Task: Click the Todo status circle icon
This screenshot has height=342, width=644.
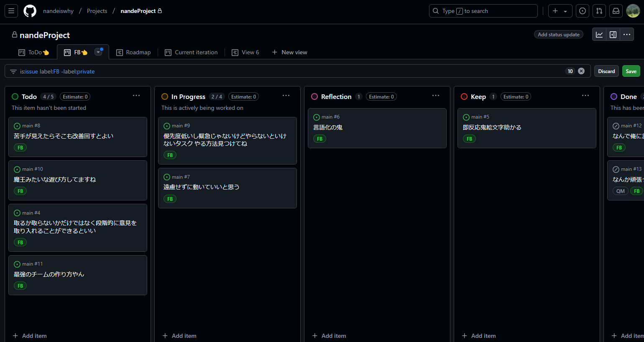Action: (15, 96)
